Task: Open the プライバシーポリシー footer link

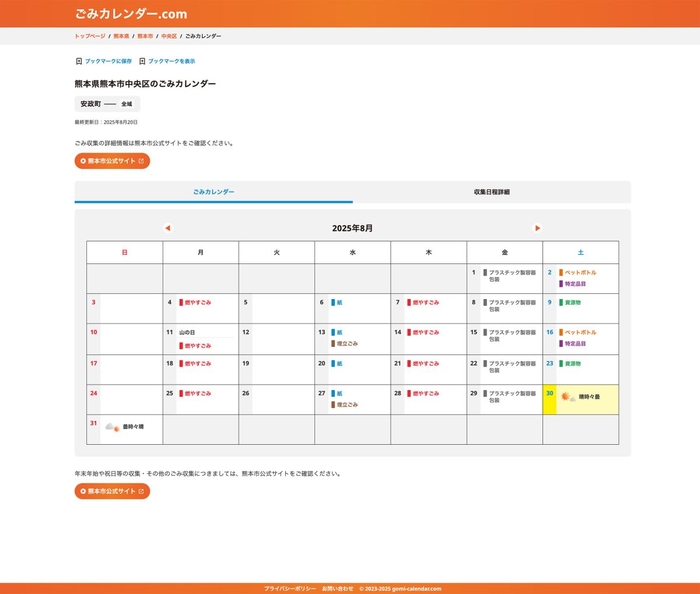Action: click(290, 589)
